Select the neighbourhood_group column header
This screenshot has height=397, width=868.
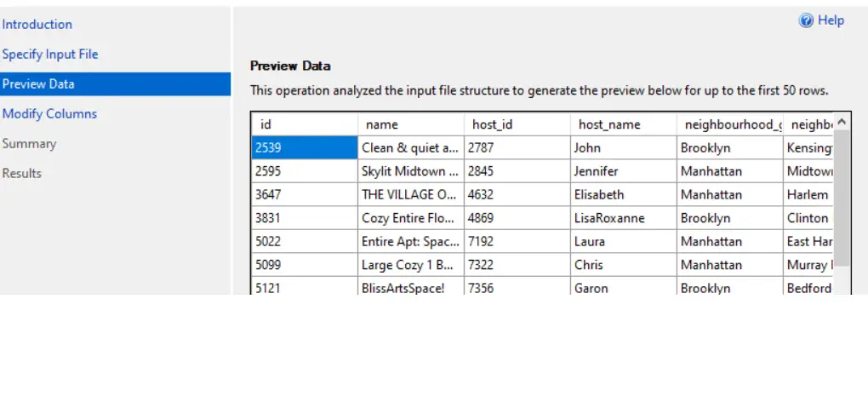729,124
